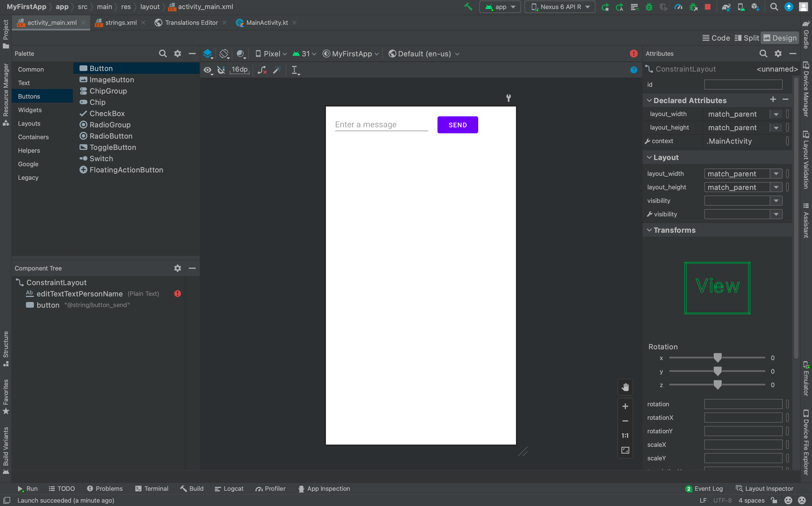Screen dimensions: 812x506
Task: Switch to Design view mode
Action: (x=780, y=38)
